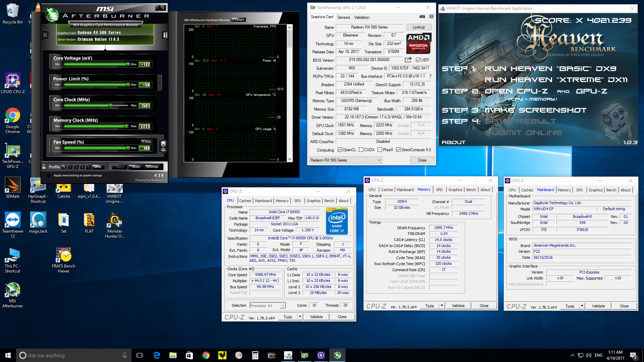Switch to Sensors tab in GPU-Z
Screen dimensions: 644x362
coord(343,17)
